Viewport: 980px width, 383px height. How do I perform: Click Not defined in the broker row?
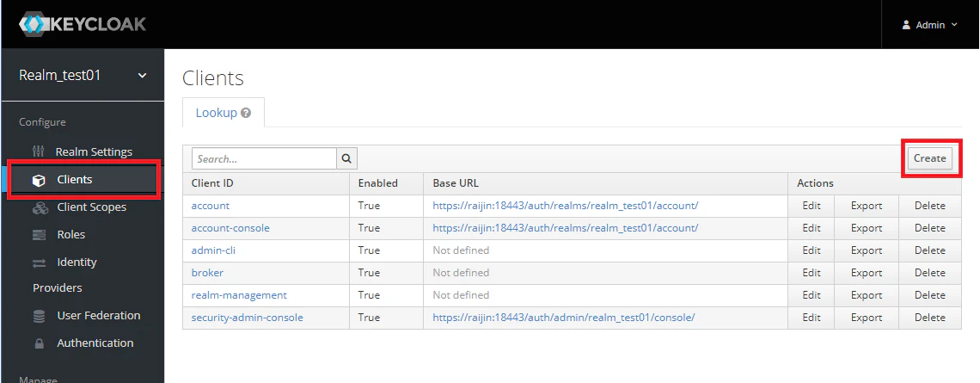click(x=461, y=273)
